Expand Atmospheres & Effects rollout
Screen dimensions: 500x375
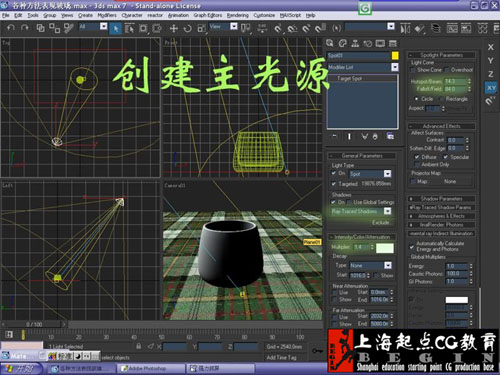click(x=441, y=216)
